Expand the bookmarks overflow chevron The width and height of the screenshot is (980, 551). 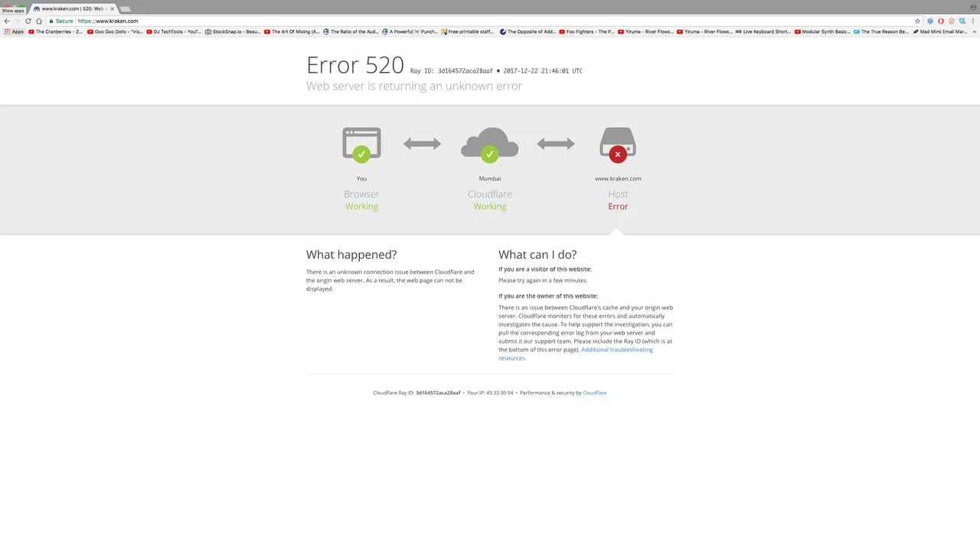pos(975,31)
